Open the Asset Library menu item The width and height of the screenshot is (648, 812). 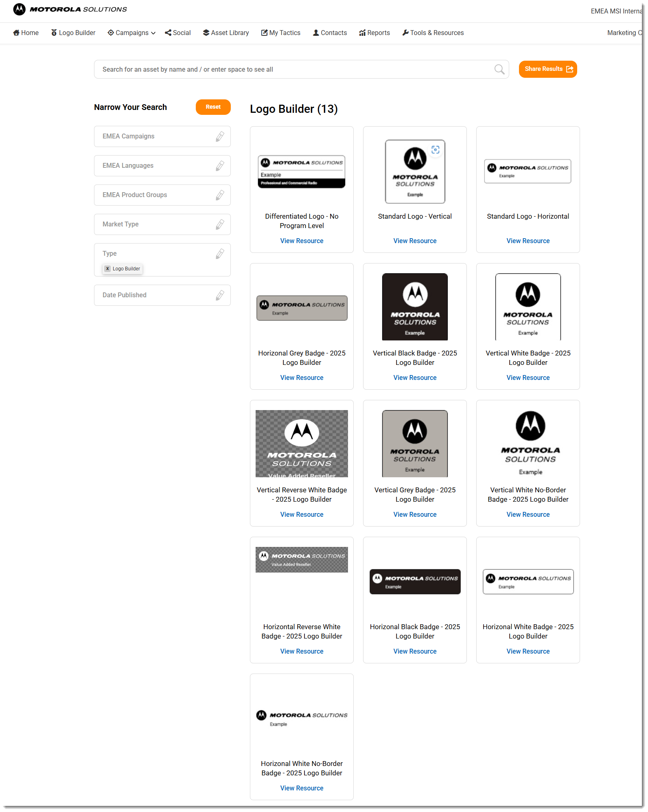tap(226, 33)
